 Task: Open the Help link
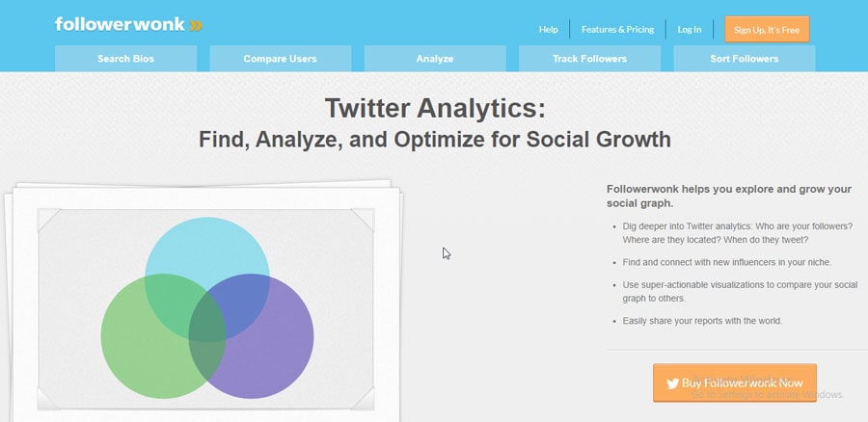tap(548, 29)
